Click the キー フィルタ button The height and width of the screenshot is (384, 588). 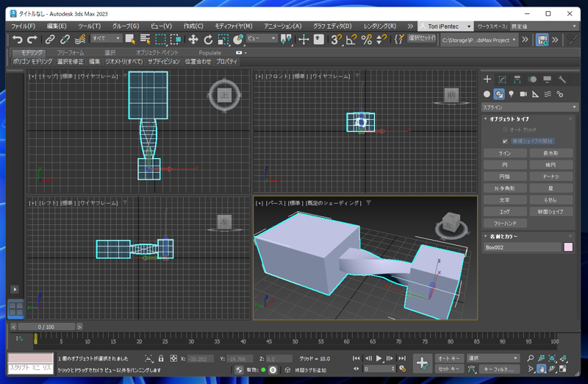499,369
